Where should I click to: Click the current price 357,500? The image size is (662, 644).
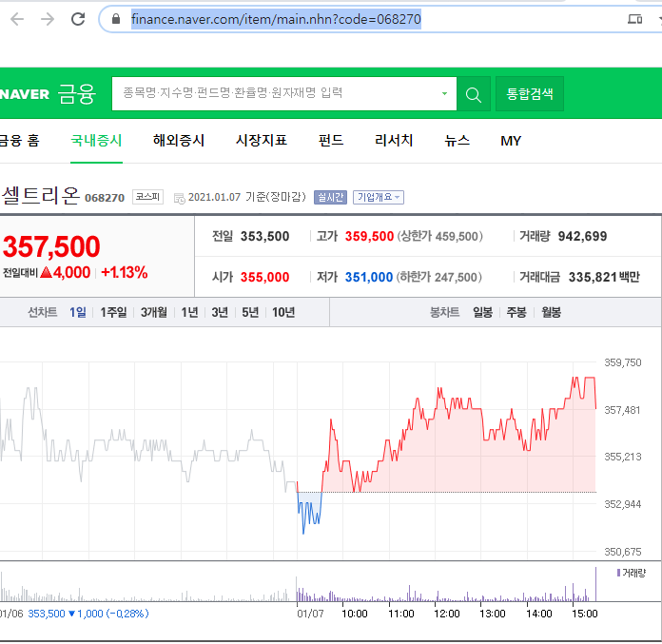51,246
